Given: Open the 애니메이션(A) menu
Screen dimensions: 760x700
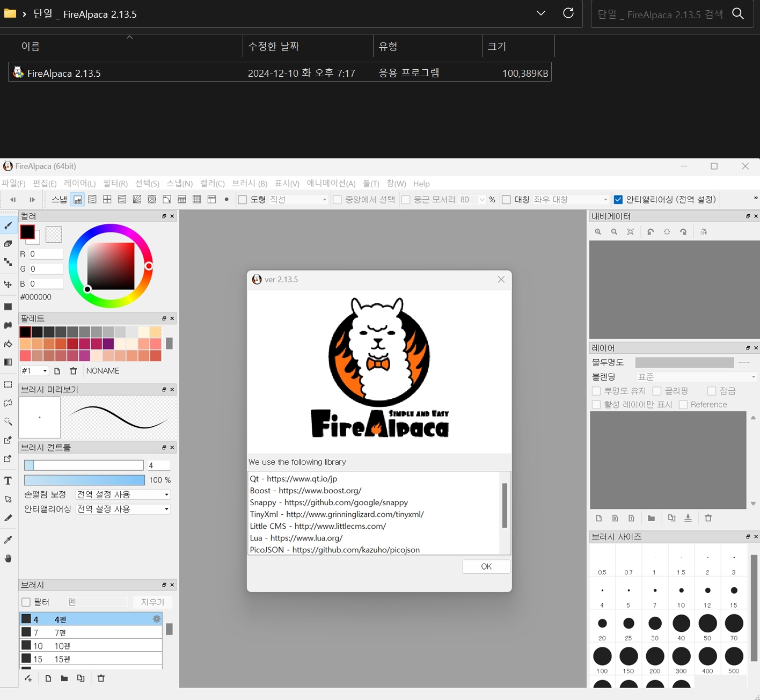Looking at the screenshot, I should click(x=331, y=184).
